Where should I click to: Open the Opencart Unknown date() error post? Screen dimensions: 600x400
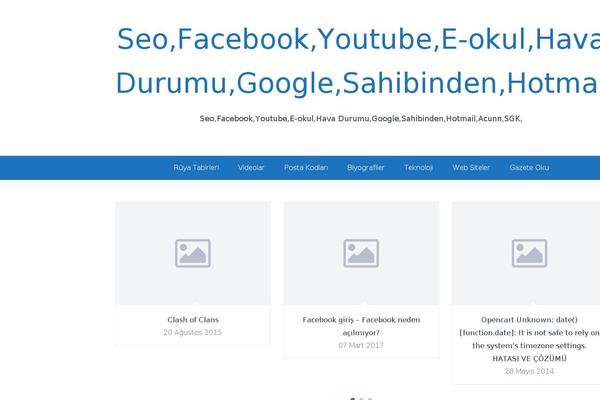[529, 339]
